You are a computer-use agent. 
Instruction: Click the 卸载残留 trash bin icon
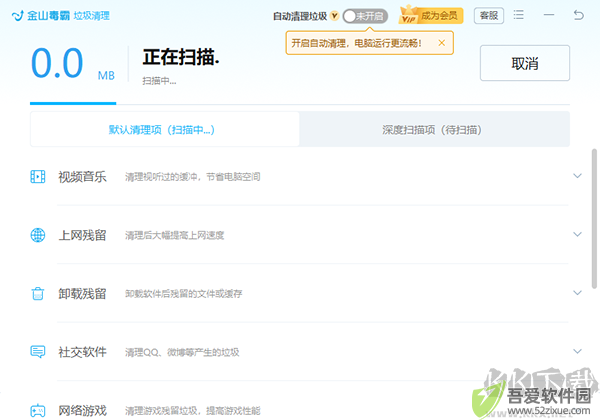[38, 293]
